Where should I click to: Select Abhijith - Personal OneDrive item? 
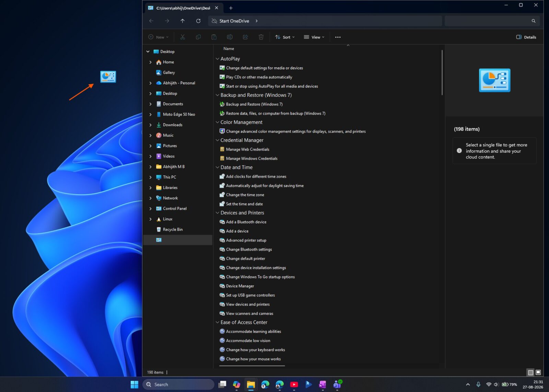(179, 83)
